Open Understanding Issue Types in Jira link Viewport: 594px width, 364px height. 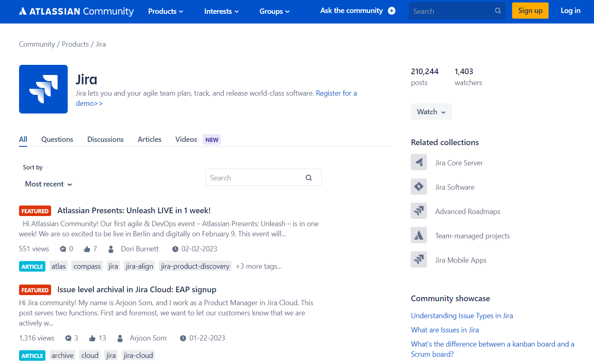point(462,316)
